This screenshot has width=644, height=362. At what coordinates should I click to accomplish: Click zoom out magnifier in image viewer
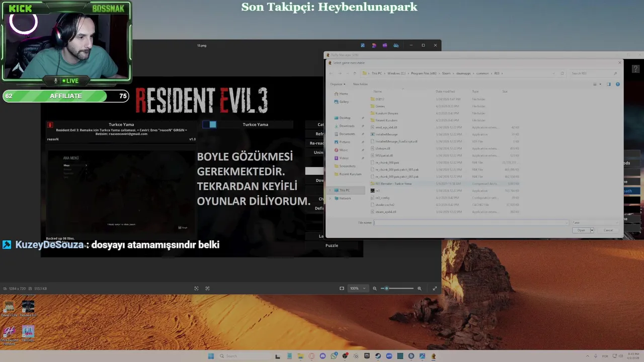374,289
